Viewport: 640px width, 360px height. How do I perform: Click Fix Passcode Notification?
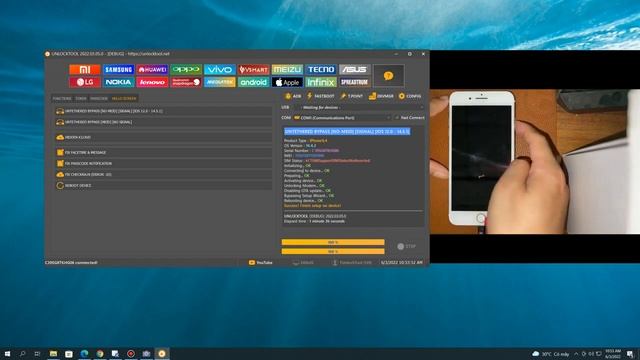(163, 163)
